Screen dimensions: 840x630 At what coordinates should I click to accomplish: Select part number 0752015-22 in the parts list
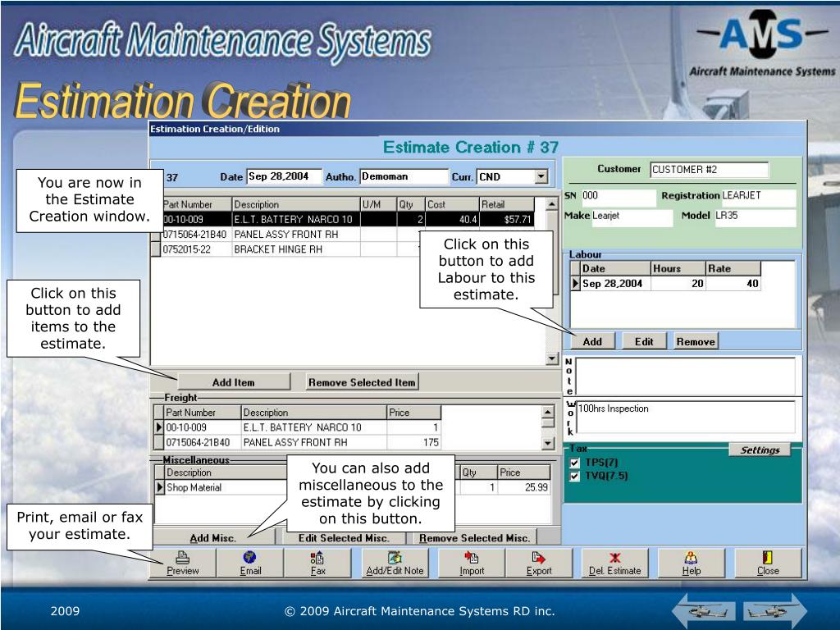[196, 249]
